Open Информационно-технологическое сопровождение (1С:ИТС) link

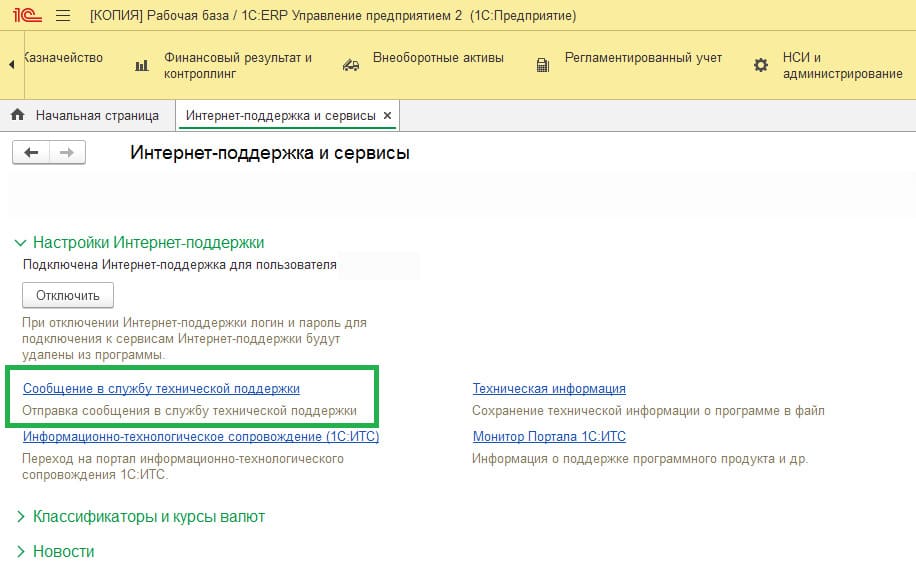[201, 436]
